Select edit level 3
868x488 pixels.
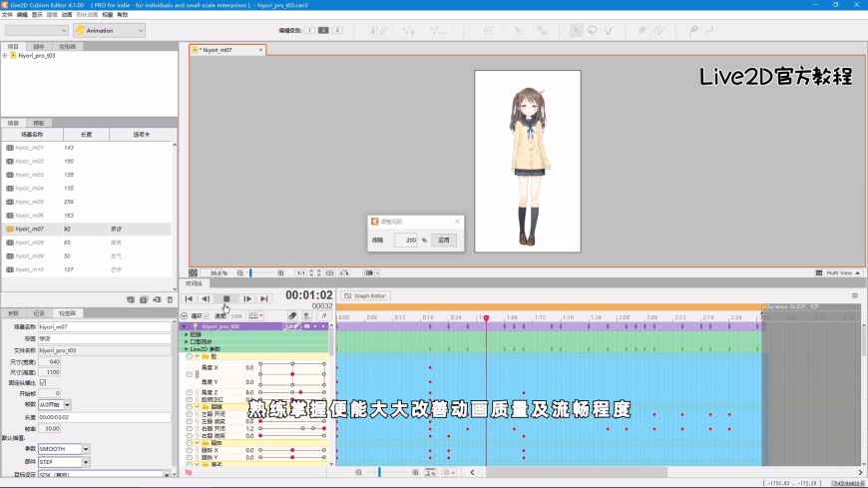(x=337, y=31)
